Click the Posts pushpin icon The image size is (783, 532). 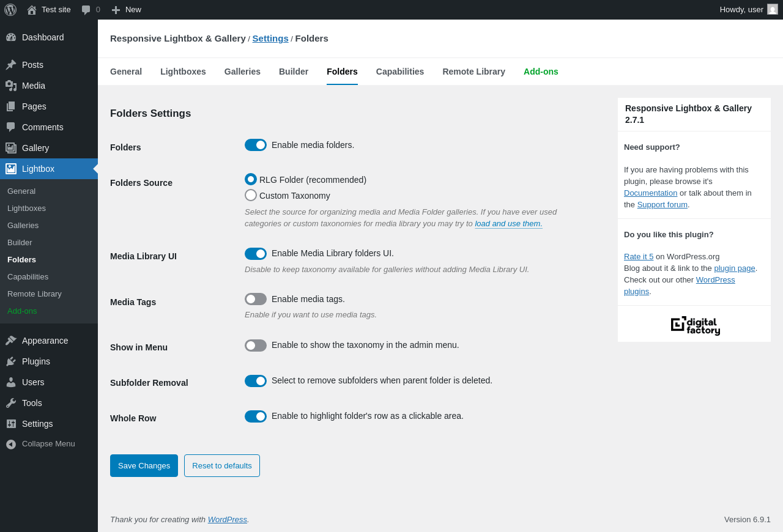(x=11, y=65)
